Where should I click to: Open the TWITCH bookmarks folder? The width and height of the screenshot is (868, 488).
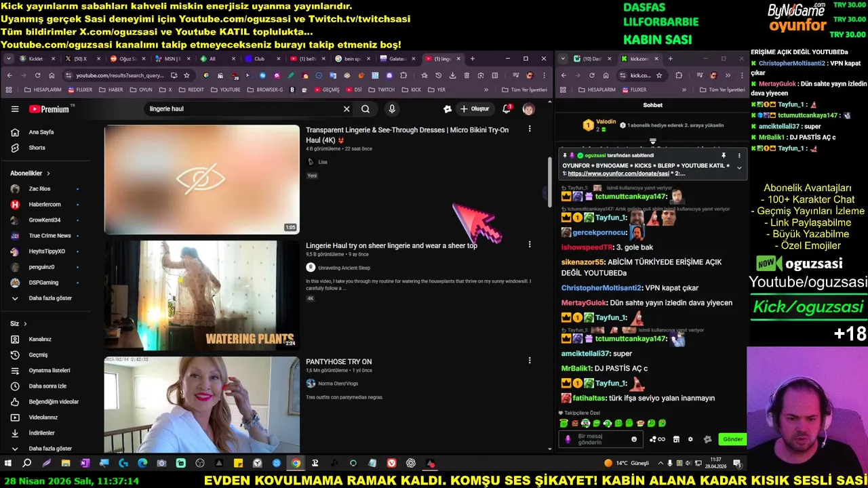pos(381,89)
